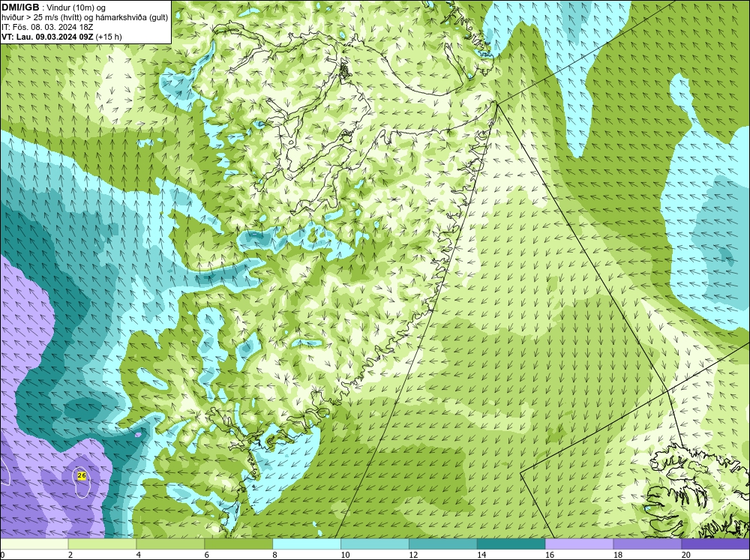
Task: Select the dark green 6–8 m/s legend swatch
Action: pyautogui.click(x=238, y=544)
